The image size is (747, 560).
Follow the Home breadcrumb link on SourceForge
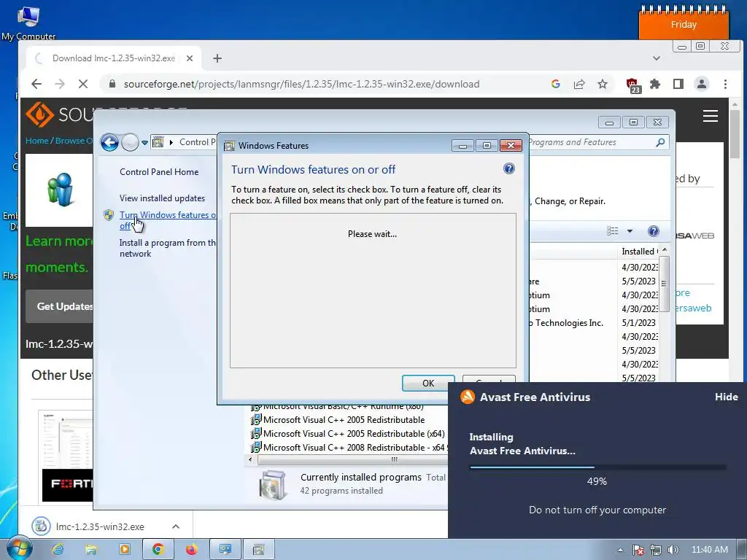coord(36,141)
